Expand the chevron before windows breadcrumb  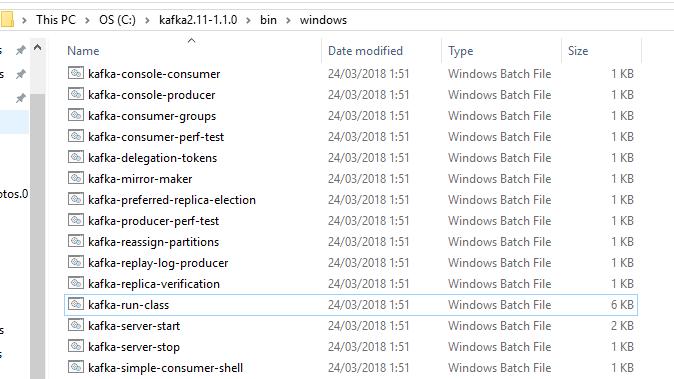click(288, 20)
